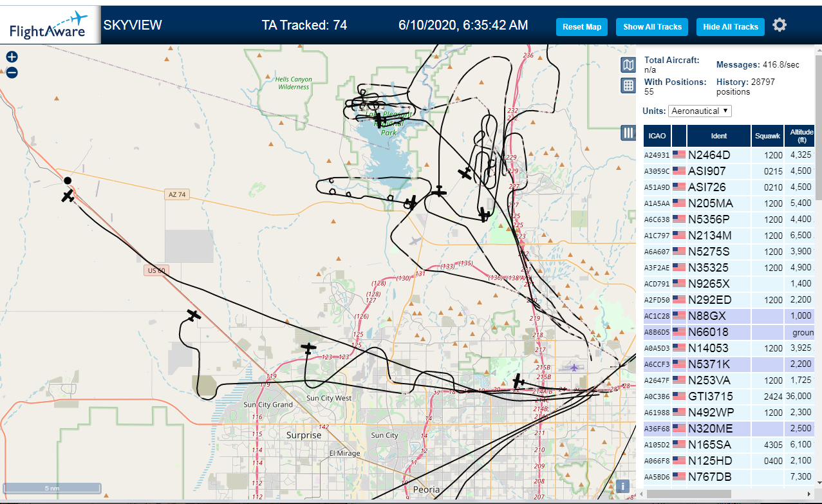Click the SKYVIEW title text
Screen dimensions: 822x504
(x=133, y=26)
